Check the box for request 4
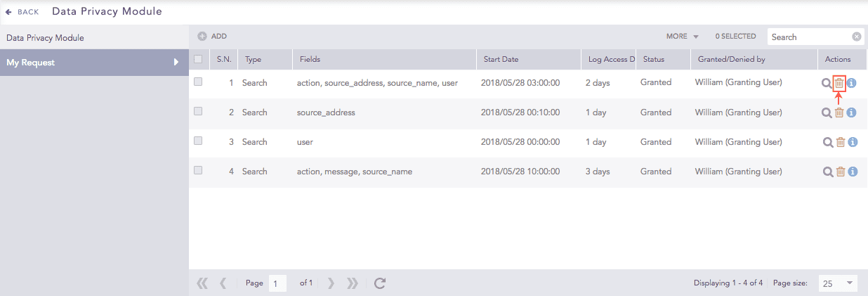This screenshot has height=296, width=868. [198, 170]
